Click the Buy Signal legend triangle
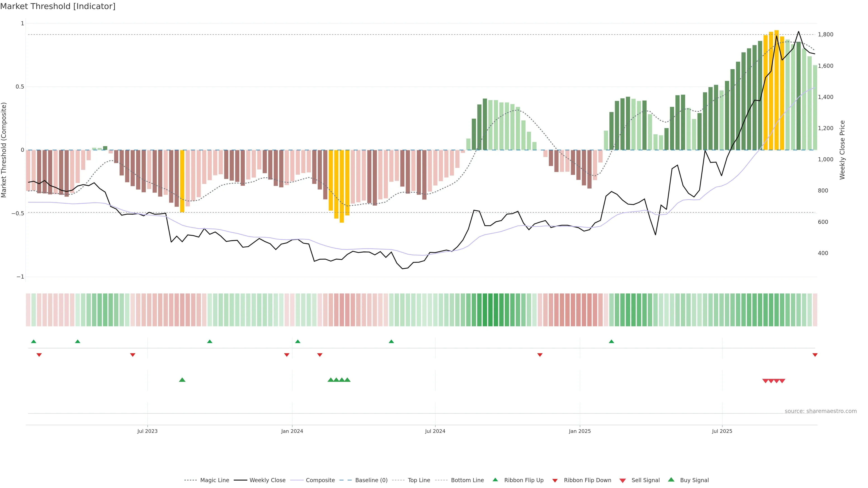Image resolution: width=868 pixels, height=488 pixels. click(x=671, y=480)
